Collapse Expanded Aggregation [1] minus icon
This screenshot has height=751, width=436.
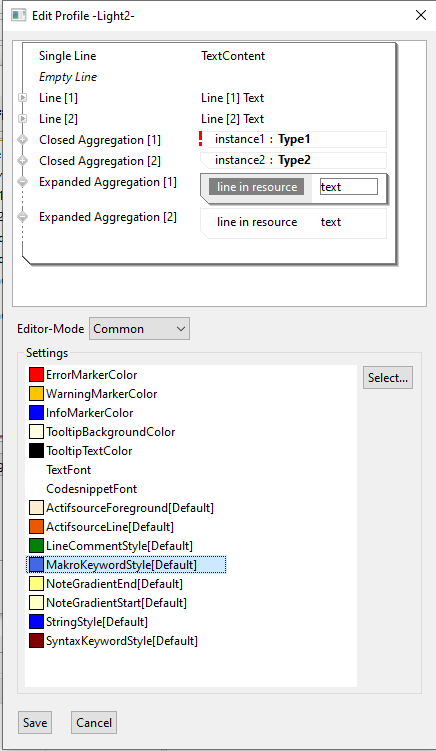click(x=23, y=182)
